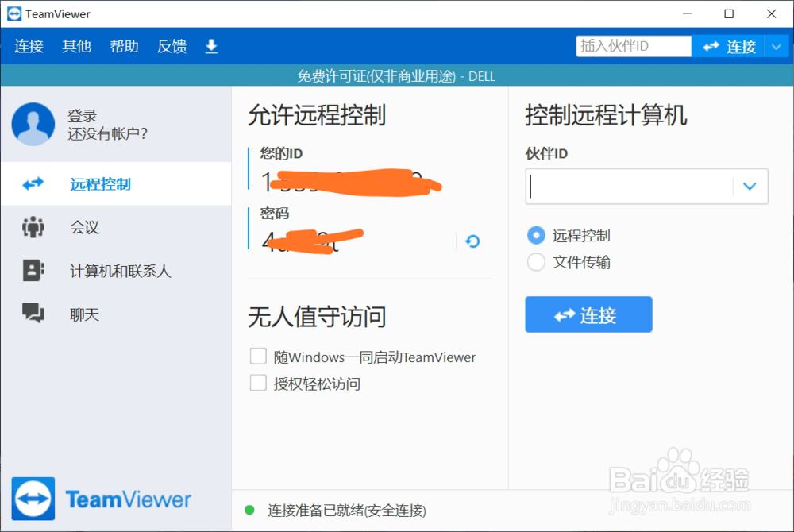This screenshot has width=794, height=532.
Task: Open dropdown next to top 连接 button
Action: pos(777,47)
